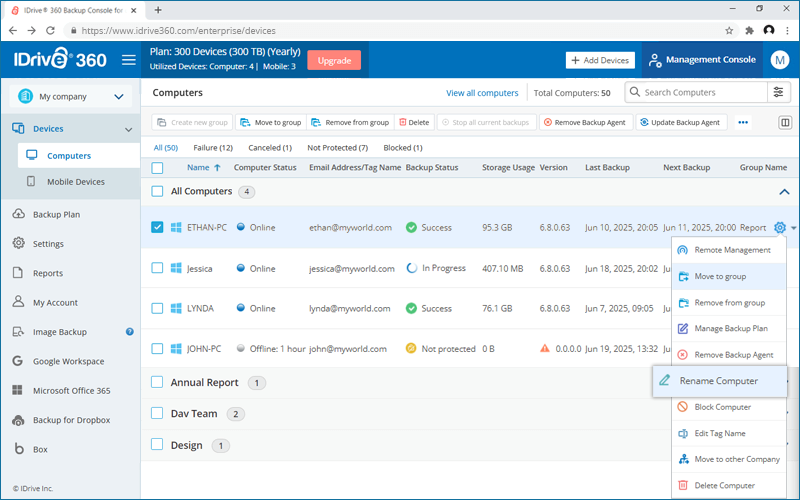Switch to the Failure (12) tab
The width and height of the screenshot is (800, 500).
pos(213,148)
